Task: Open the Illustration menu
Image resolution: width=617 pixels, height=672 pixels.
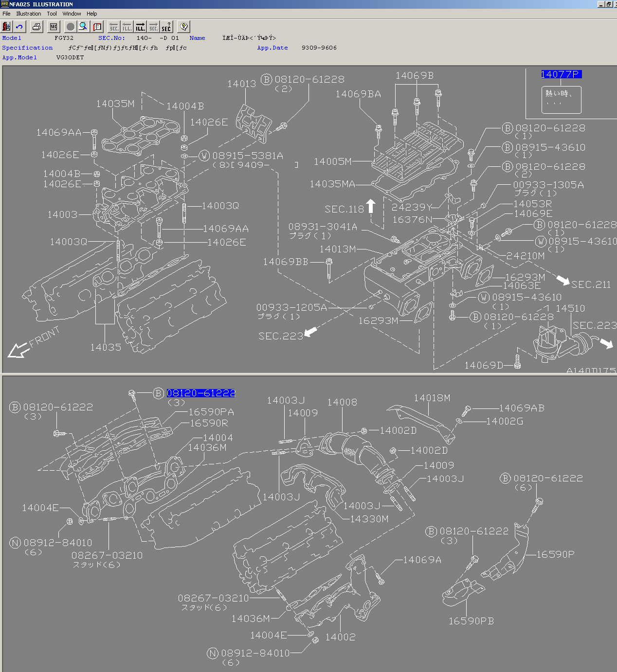Action: coord(29,14)
